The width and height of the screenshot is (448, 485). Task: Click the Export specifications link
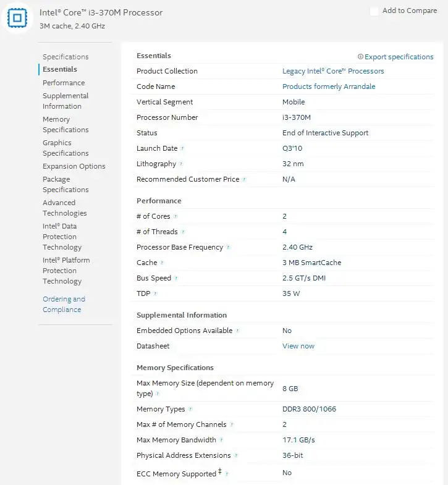399,57
